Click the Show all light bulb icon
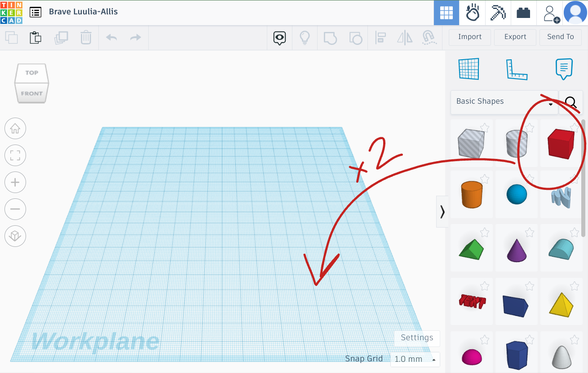 click(305, 38)
